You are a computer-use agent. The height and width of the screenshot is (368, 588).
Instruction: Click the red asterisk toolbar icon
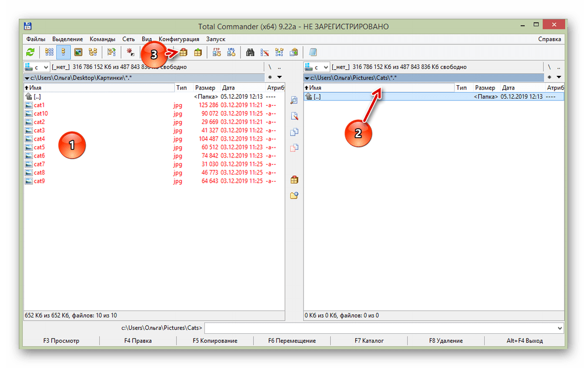130,52
